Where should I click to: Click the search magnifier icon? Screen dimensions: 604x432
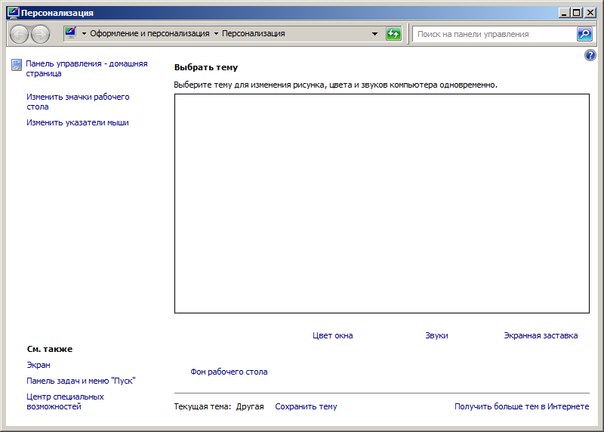click(584, 34)
